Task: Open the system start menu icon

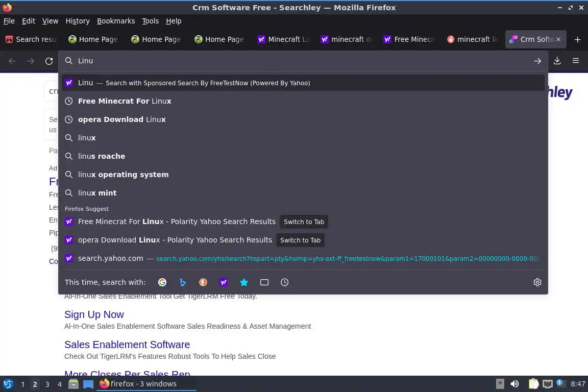Action: pyautogui.click(x=8, y=384)
